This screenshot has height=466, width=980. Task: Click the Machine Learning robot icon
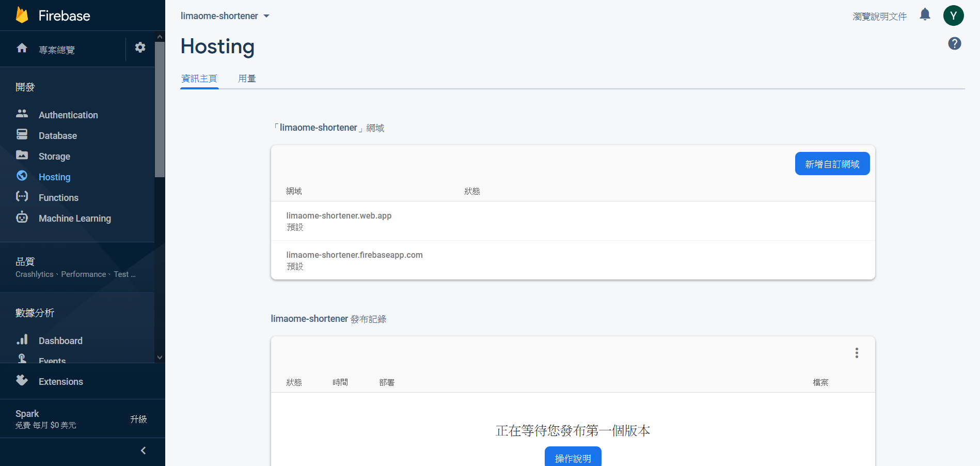point(22,217)
